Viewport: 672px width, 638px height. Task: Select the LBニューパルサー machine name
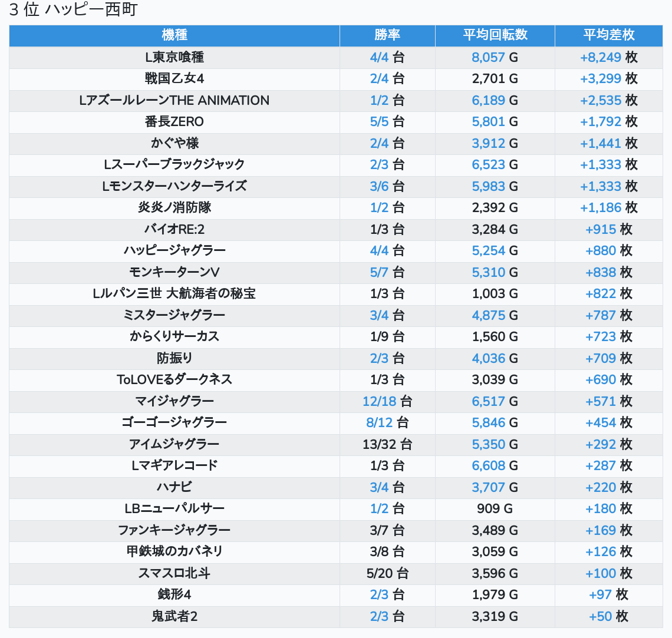pyautogui.click(x=174, y=508)
